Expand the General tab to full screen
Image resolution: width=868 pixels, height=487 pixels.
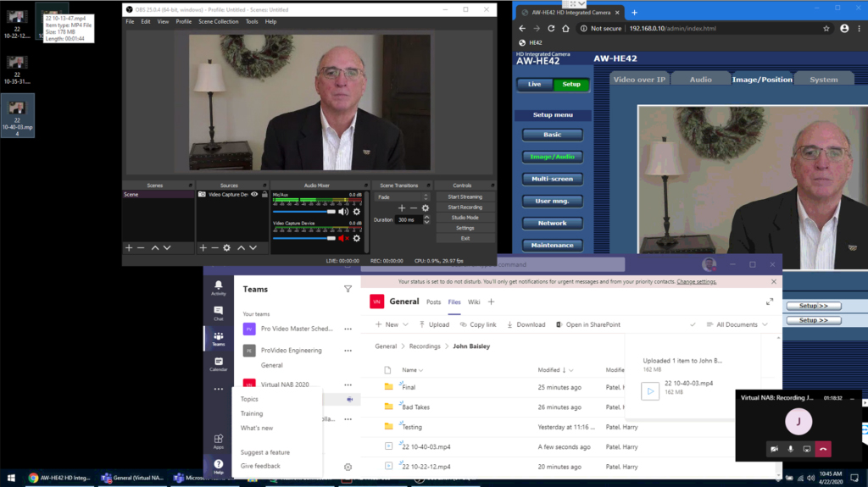(770, 302)
